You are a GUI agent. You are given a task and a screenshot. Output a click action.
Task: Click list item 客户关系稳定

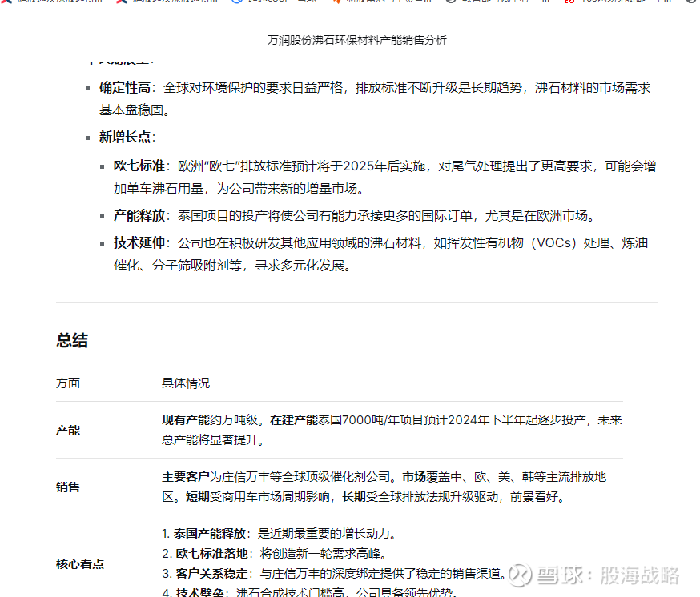[212, 573]
